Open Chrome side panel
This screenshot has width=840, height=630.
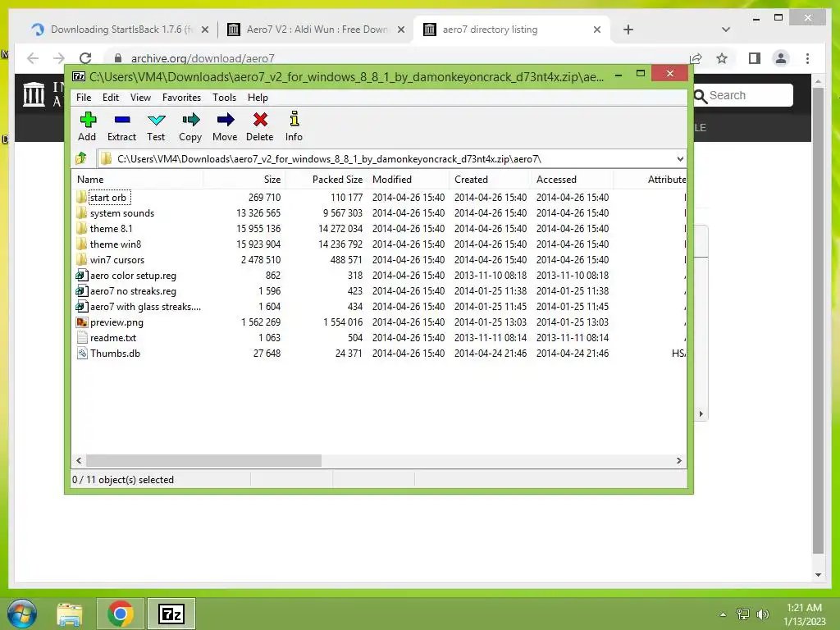click(755, 58)
